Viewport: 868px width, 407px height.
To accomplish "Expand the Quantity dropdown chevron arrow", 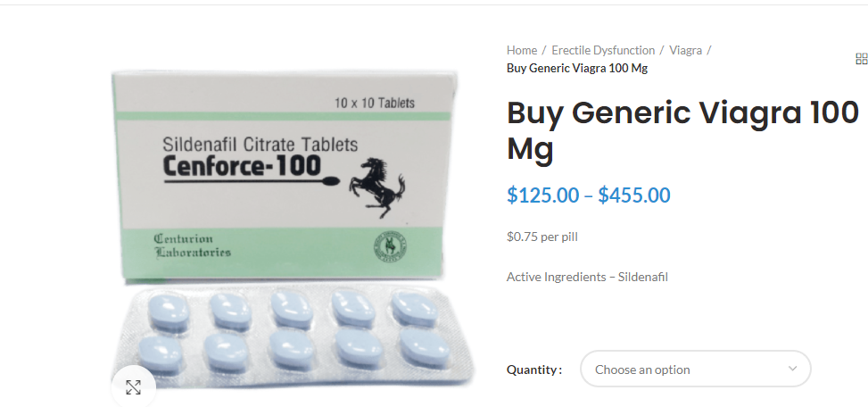I will point(793,369).
